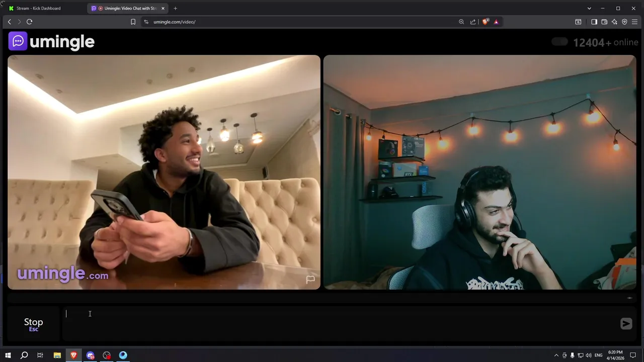The image size is (644, 362).
Task: Switch ENG input language
Action: pos(599,355)
